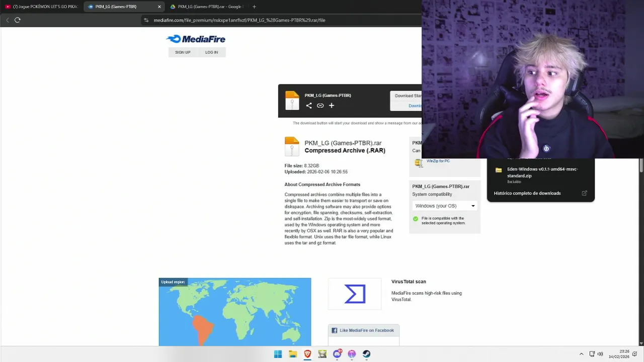Screen dimensions: 644x362
Task: Click the 'Compressed Archive (.RAR)' text
Action: pos(345,150)
